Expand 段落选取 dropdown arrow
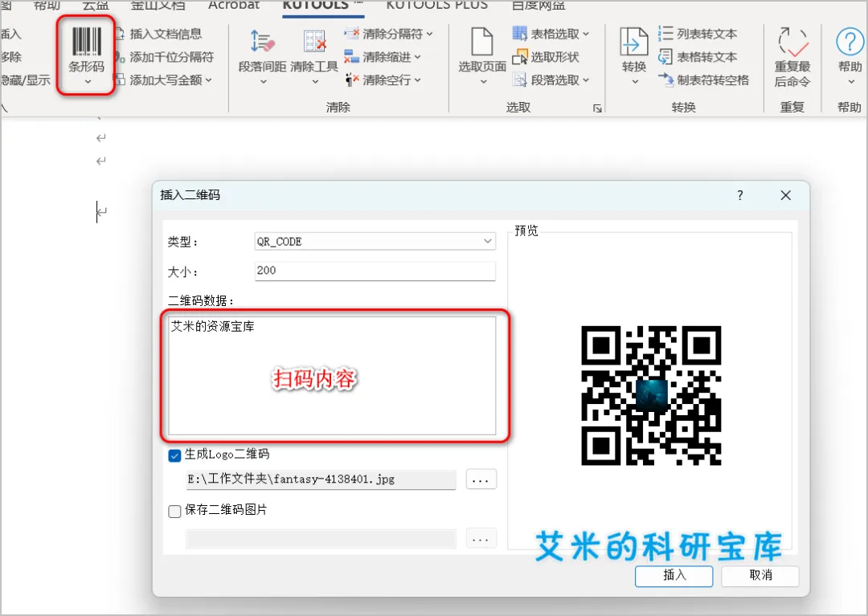The height and width of the screenshot is (616, 868). click(x=586, y=80)
